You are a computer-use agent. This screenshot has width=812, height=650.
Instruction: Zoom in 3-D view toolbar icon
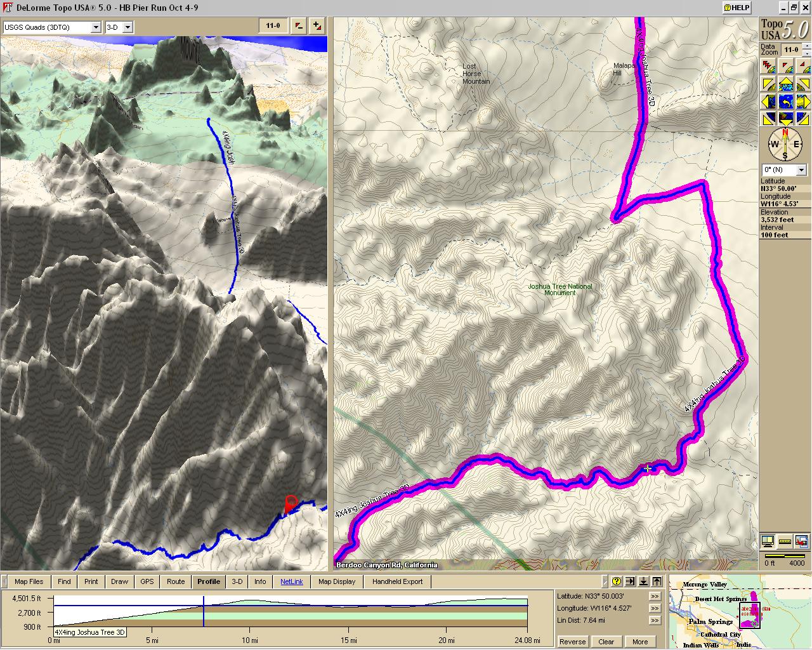point(317,26)
